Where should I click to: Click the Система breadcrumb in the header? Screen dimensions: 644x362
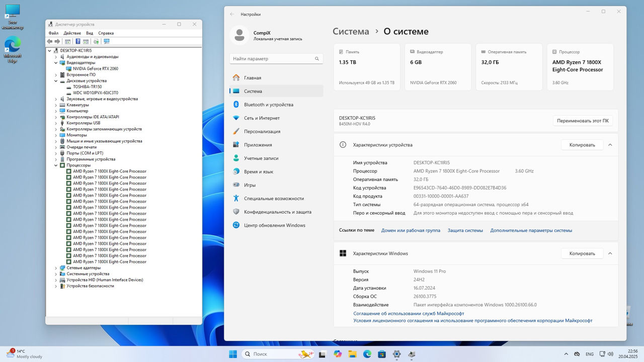pyautogui.click(x=351, y=31)
